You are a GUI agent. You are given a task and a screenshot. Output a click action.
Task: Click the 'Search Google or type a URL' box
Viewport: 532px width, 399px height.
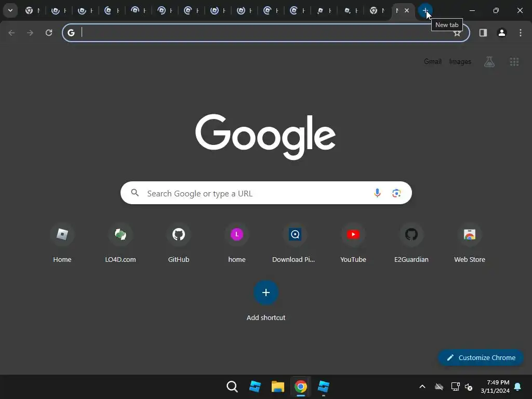pos(266,193)
